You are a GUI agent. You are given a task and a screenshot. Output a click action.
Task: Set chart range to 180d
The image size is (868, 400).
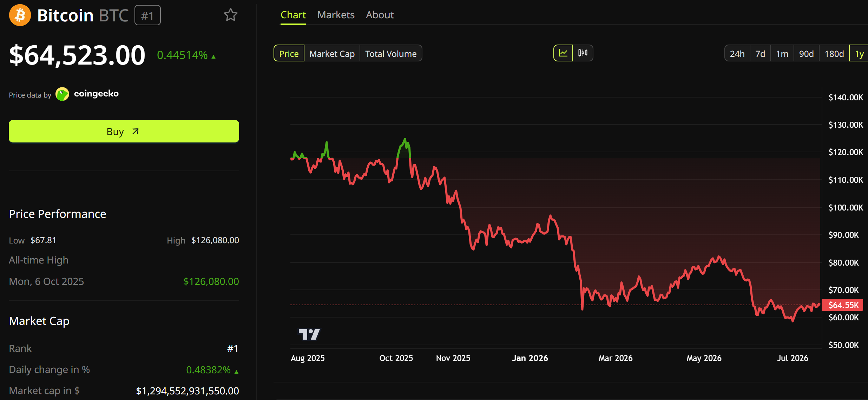(834, 53)
